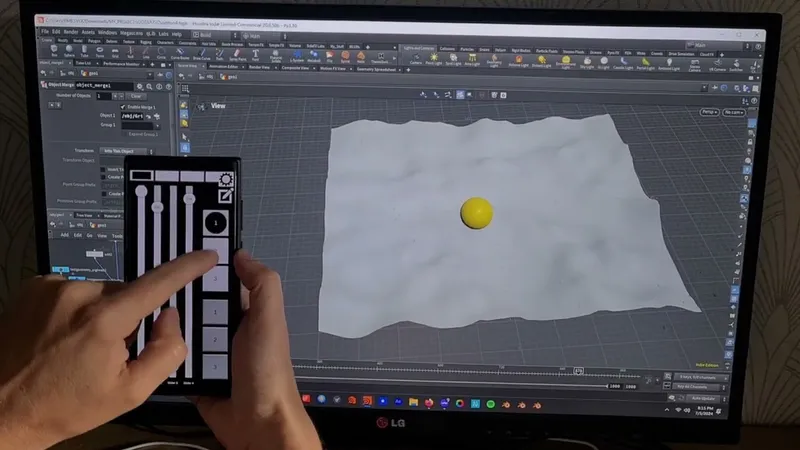Tap the fourth slider handle on the phone
This screenshot has width=800, height=450.
189,198
